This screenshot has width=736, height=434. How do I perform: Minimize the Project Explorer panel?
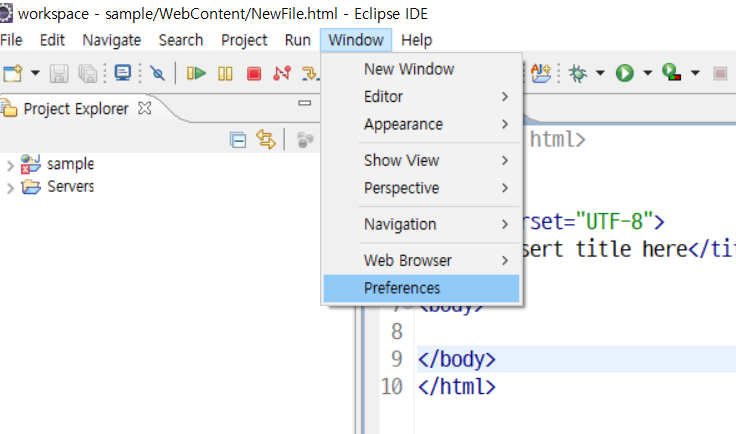click(x=305, y=103)
